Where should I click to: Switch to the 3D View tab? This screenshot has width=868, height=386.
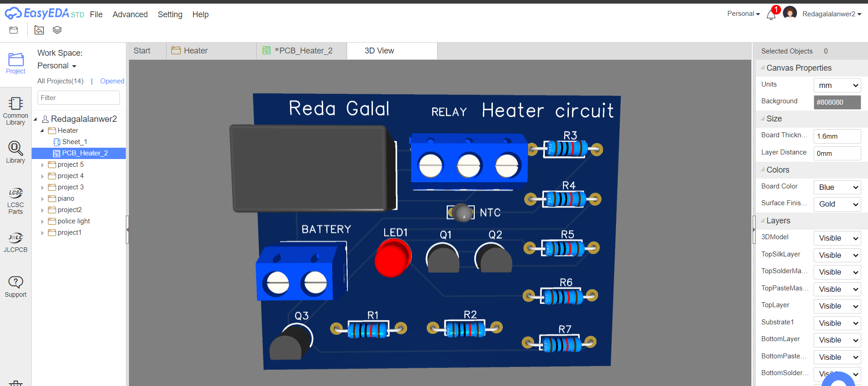[x=392, y=51]
